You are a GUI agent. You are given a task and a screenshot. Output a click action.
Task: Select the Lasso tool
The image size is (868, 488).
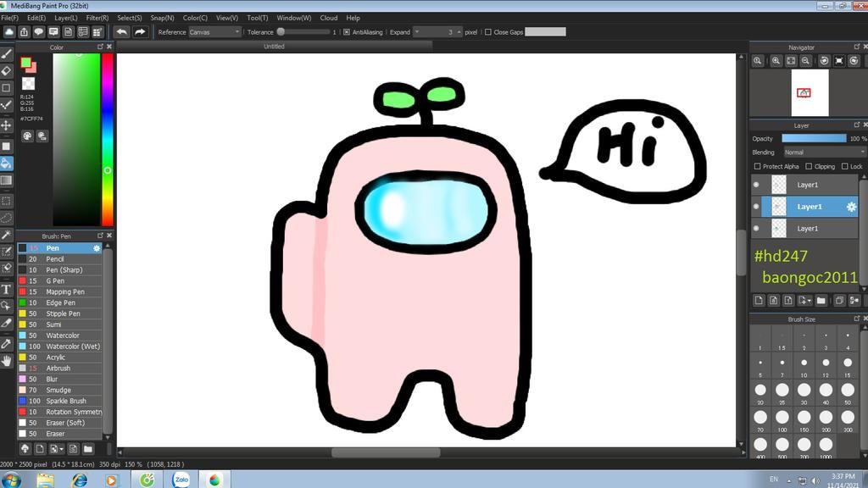(7, 218)
